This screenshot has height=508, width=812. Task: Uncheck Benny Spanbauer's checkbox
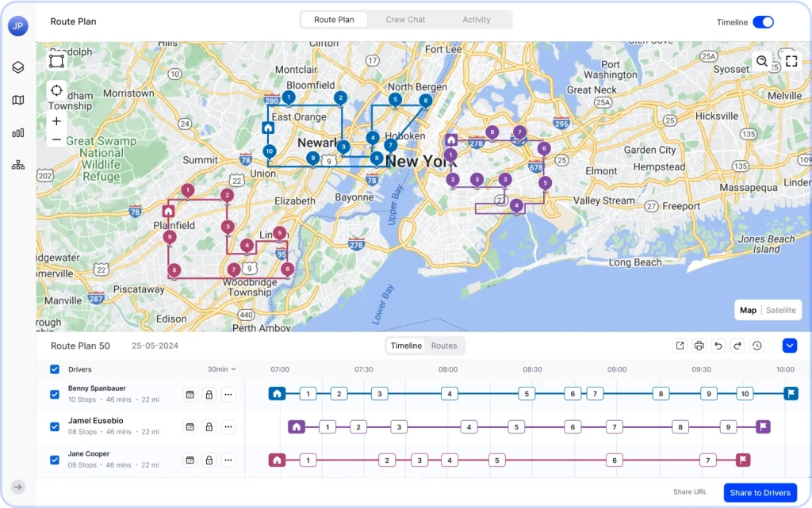point(55,394)
